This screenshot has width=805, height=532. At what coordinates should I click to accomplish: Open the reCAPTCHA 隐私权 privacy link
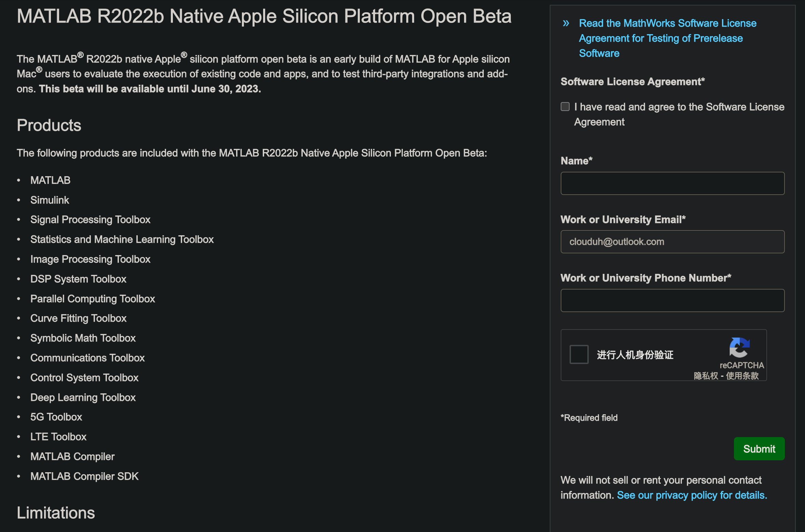coord(706,376)
